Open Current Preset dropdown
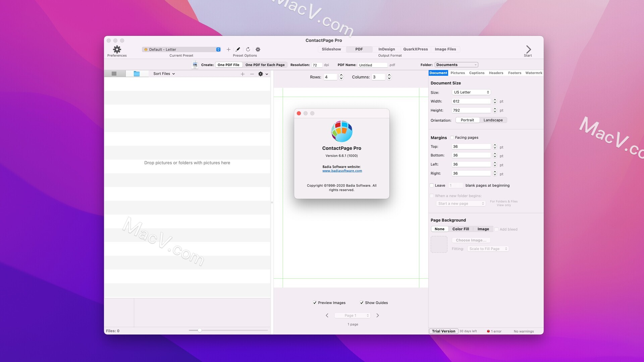 (181, 49)
